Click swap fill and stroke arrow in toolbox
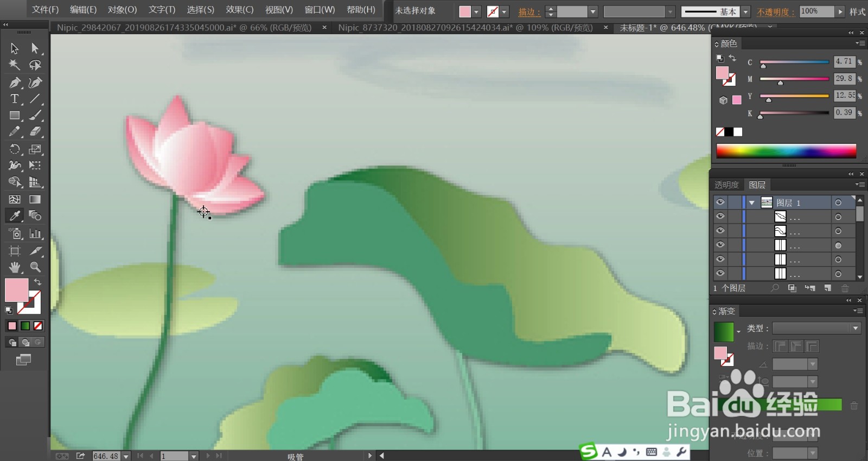Screen dimensions: 868x461 click(x=37, y=282)
